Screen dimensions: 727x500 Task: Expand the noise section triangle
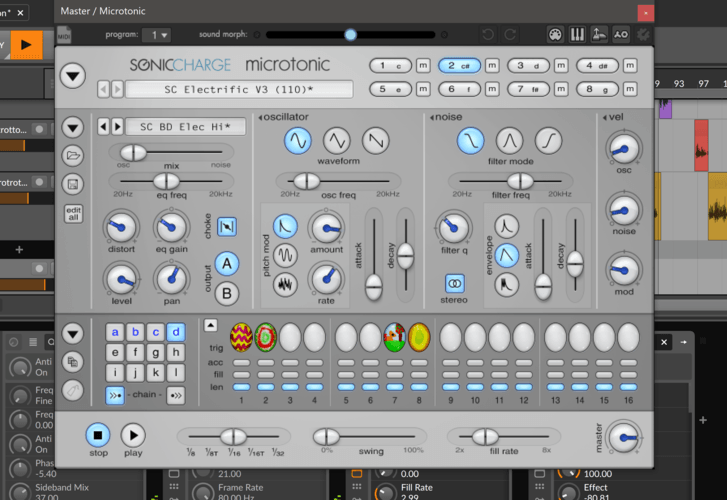[432, 117]
